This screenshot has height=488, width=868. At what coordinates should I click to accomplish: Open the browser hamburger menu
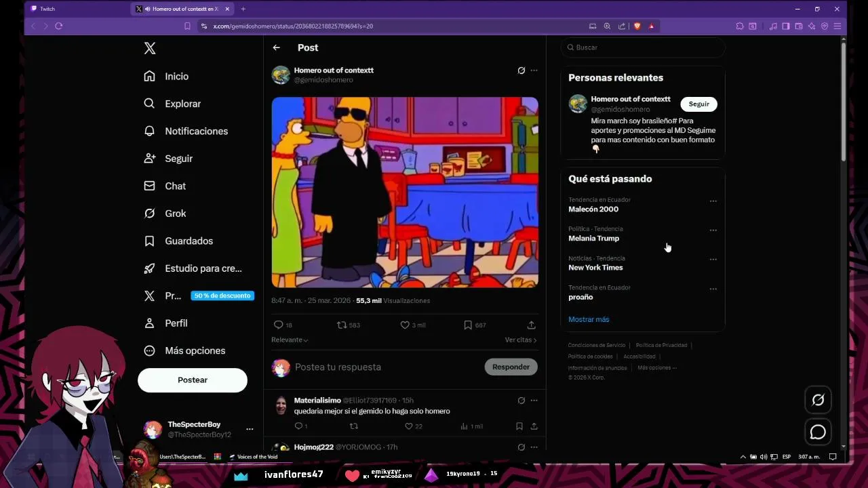pos(837,26)
